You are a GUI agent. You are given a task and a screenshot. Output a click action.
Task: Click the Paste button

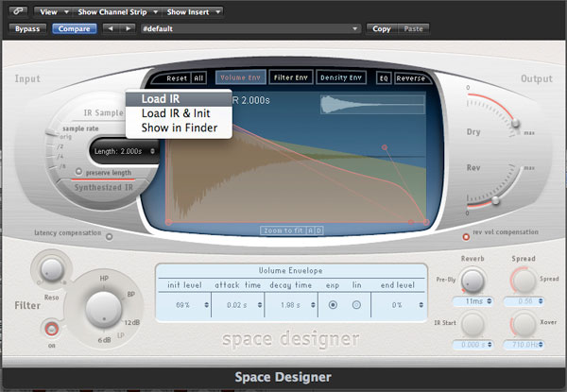(x=413, y=29)
